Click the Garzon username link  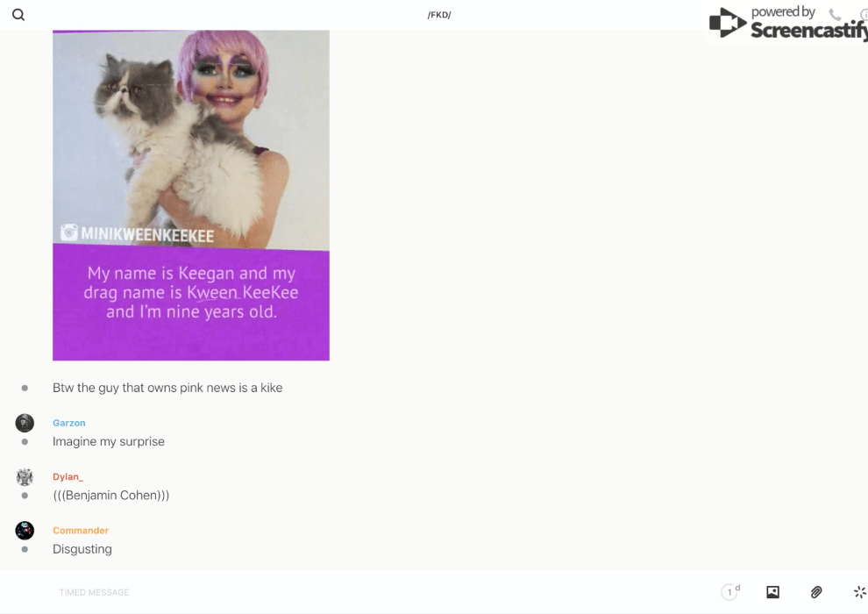pos(69,423)
